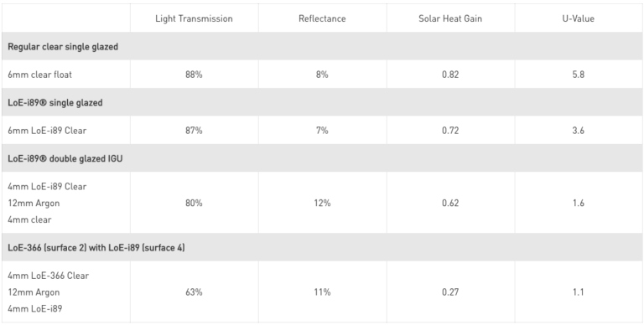
Task: Click the U-Value column header
Action: coord(579,18)
